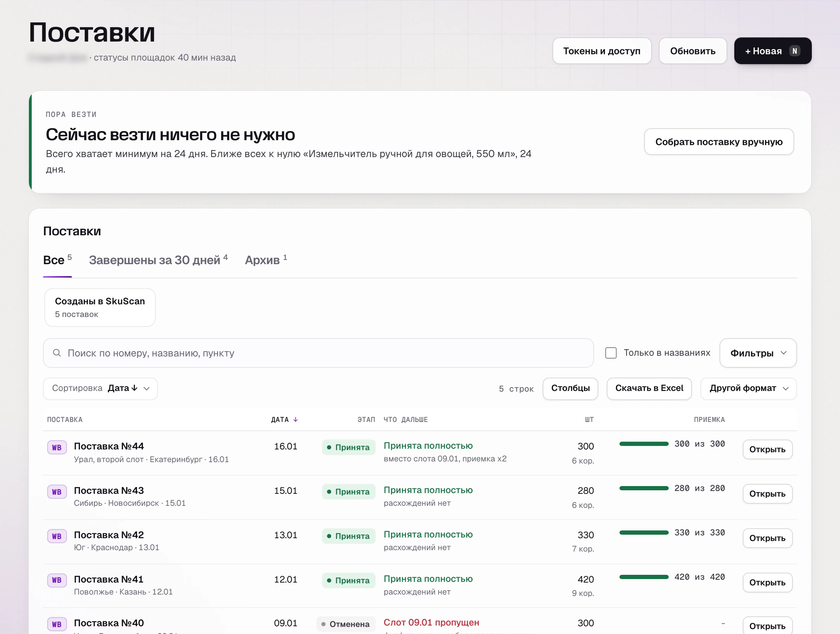
Task: Click the WB badge of Поставка №40
Action: 57,624
